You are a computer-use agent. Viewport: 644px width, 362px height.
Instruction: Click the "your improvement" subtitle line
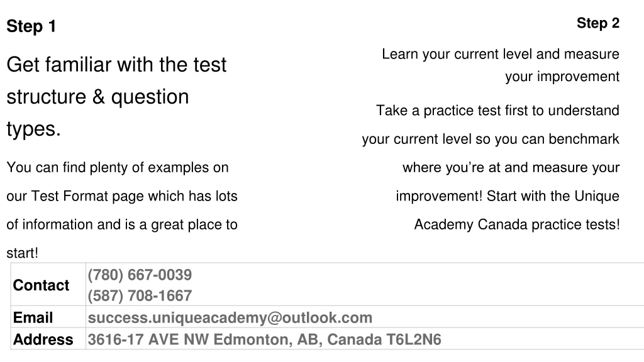click(562, 76)
